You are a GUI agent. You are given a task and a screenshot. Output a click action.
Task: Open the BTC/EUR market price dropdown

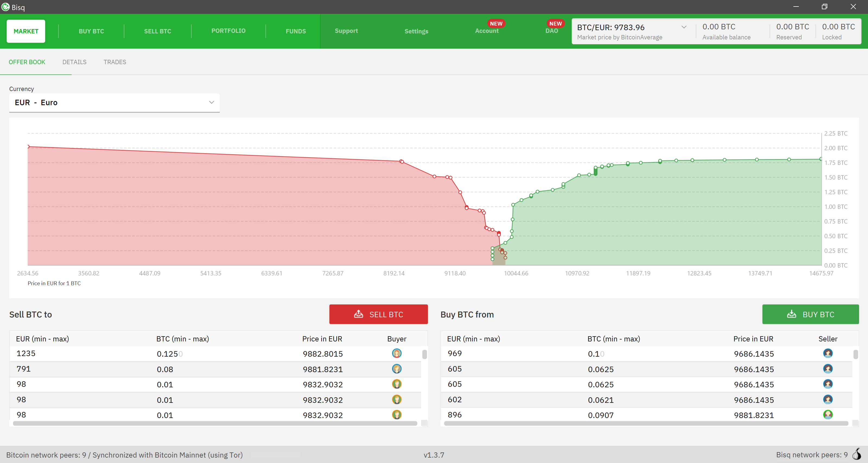pyautogui.click(x=684, y=27)
